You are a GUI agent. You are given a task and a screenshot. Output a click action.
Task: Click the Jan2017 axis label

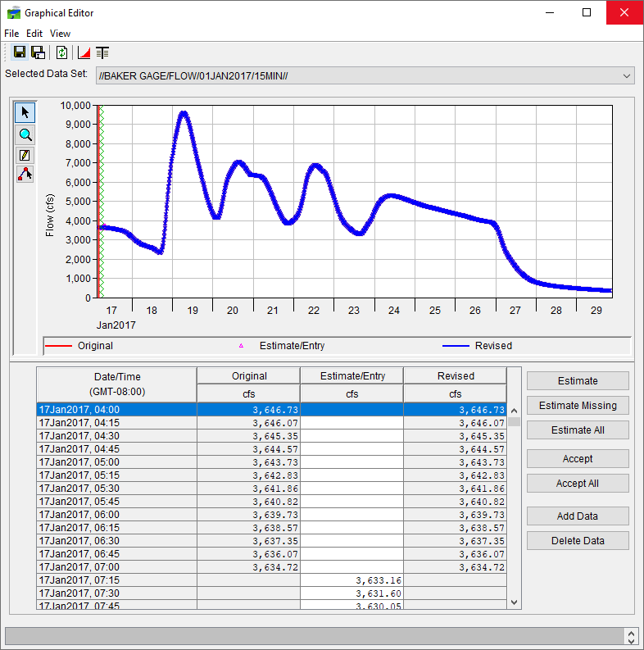pyautogui.click(x=116, y=325)
